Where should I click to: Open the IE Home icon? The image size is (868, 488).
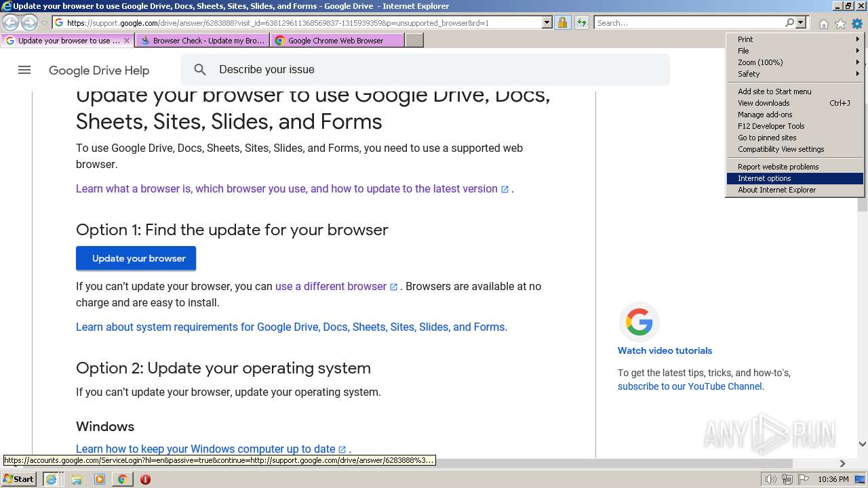(x=823, y=24)
